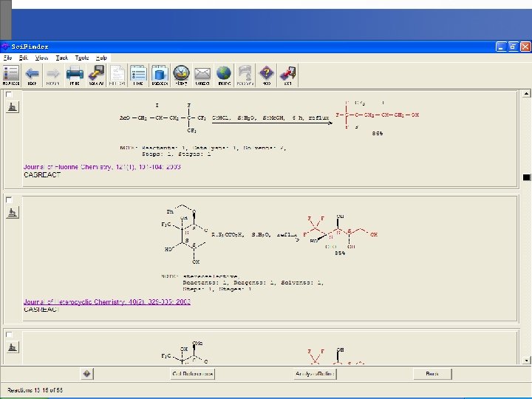
Task: Click CASREACT label under Heterocyclic Chemistry entry
Action: coord(41,310)
